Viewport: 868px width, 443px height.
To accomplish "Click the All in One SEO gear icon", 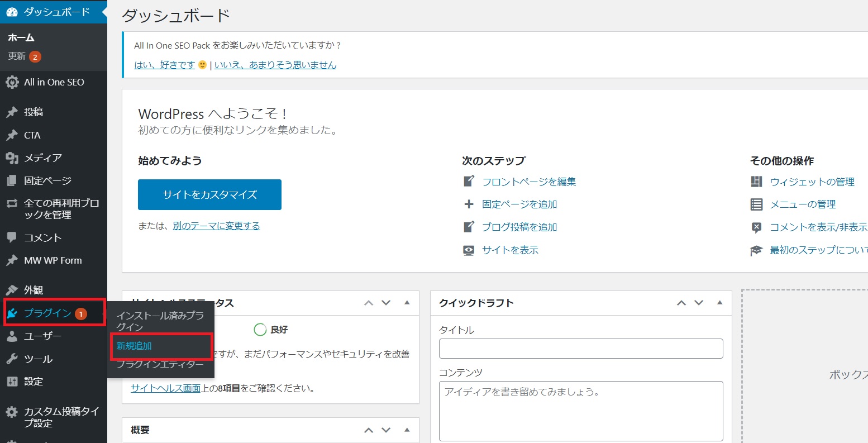I will (12, 82).
